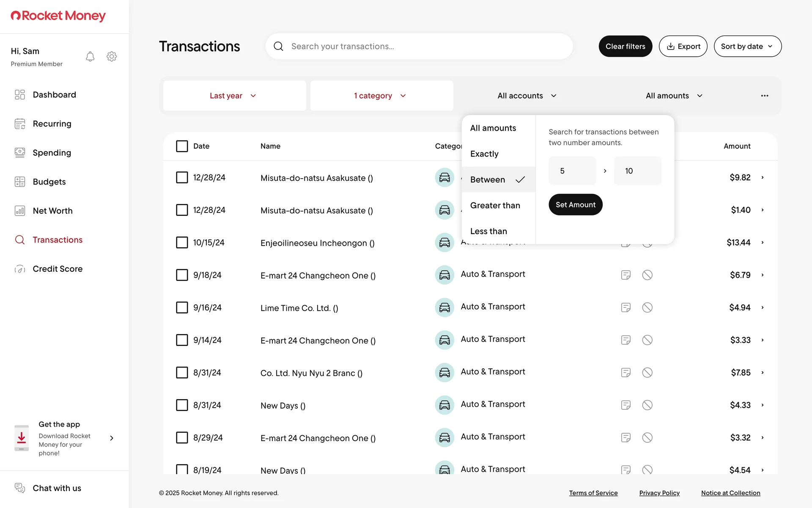812x508 pixels.
Task: Open Chat with us icon
Action: (20, 488)
